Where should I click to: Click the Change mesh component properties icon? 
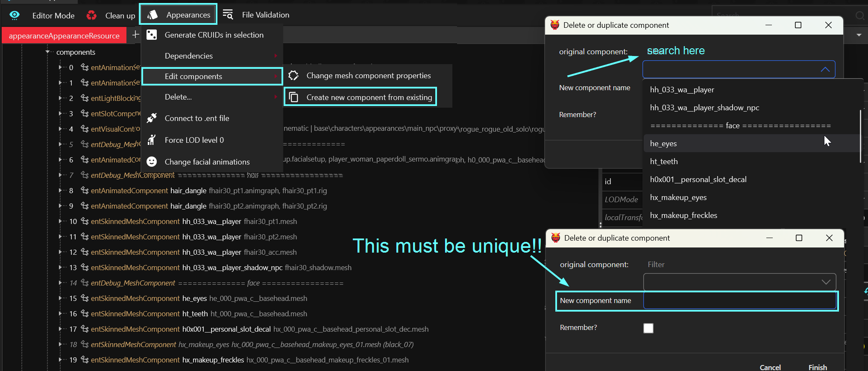[293, 76]
